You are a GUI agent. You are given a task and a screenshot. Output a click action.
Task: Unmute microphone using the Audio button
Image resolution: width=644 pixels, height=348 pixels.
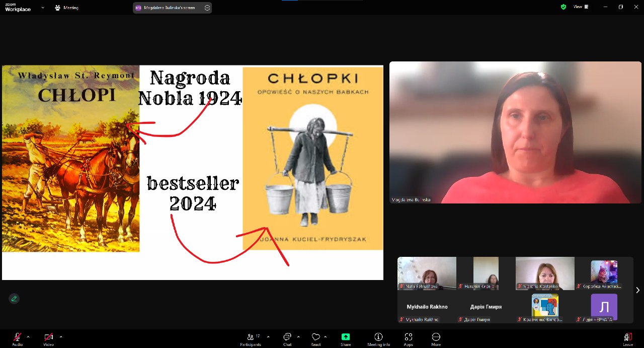click(18, 339)
